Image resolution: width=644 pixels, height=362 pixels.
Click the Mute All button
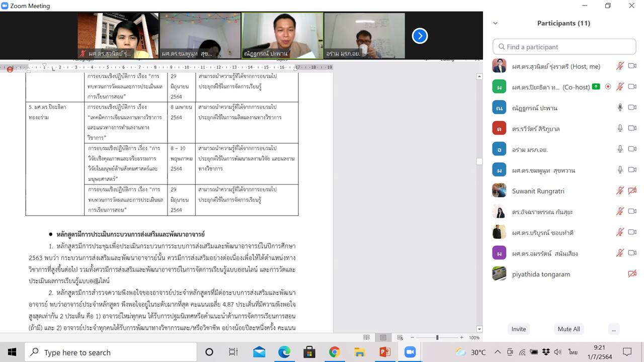[569, 329]
